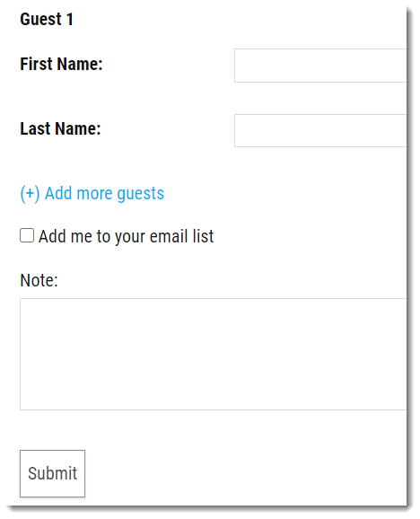Select the Guest 1 heading
Image resolution: width=420 pixels, height=519 pixels.
tap(47, 19)
